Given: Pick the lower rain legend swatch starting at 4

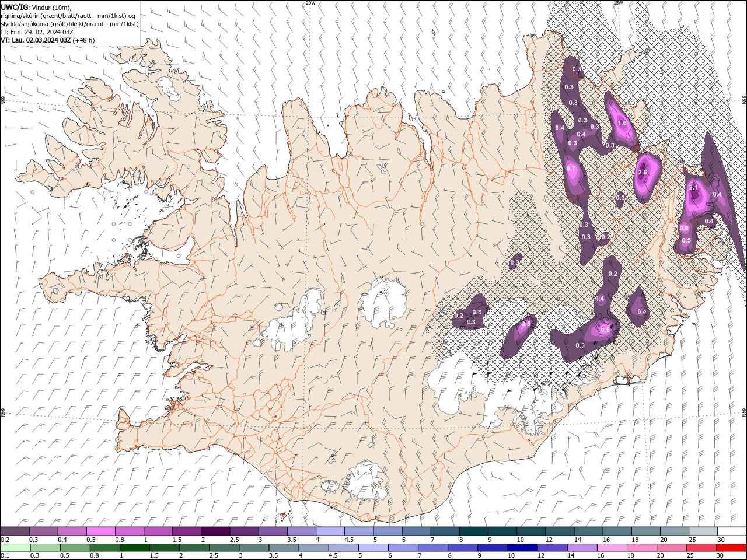Looking at the screenshot, I should (x=313, y=548).
